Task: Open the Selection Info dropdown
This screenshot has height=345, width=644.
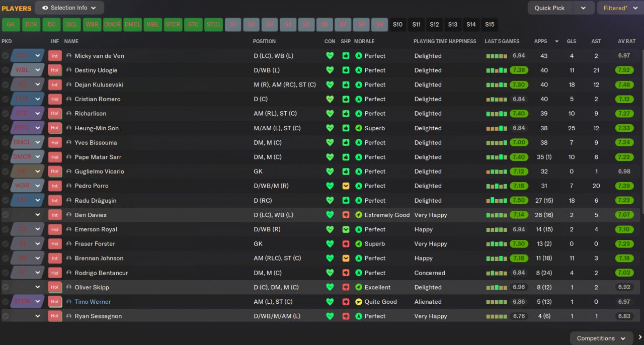Action: (x=69, y=8)
